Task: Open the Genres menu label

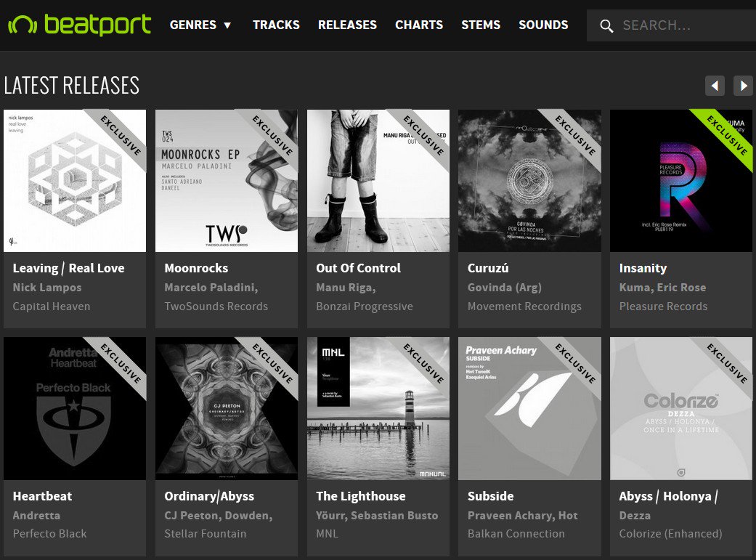Action: [x=193, y=25]
